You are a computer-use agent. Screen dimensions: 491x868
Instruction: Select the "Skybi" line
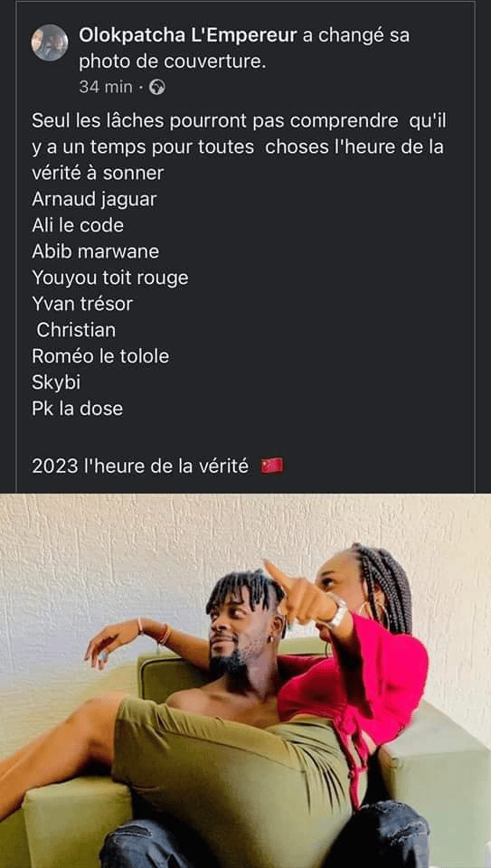pos(56,382)
